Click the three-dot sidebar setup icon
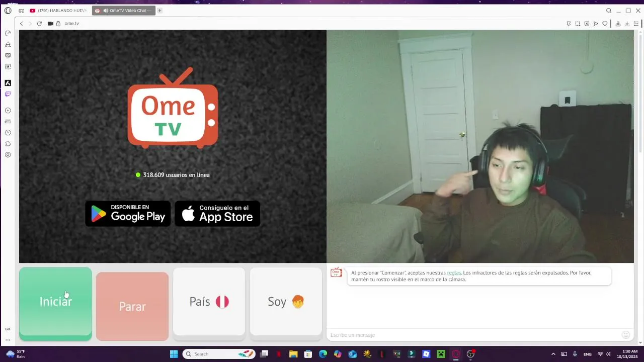 point(8,340)
